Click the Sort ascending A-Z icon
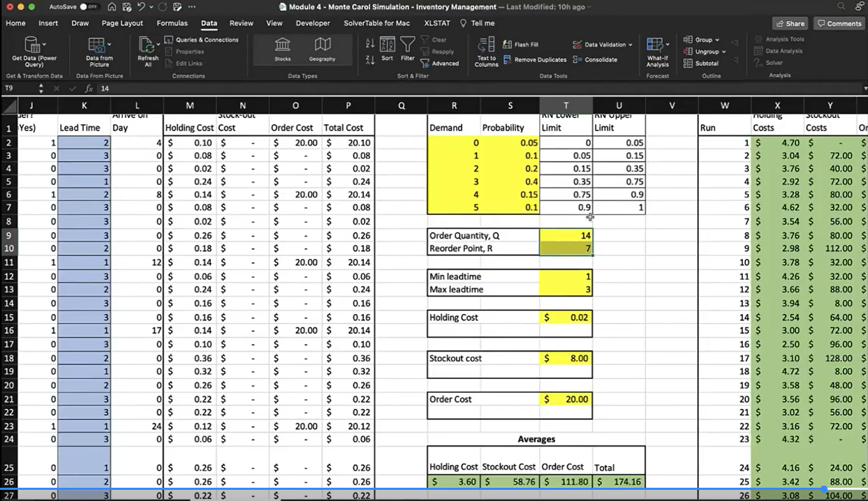 tap(370, 43)
